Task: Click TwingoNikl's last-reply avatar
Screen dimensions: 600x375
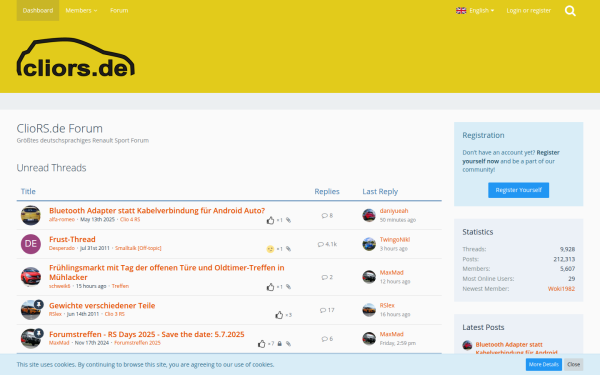Action: (369, 244)
